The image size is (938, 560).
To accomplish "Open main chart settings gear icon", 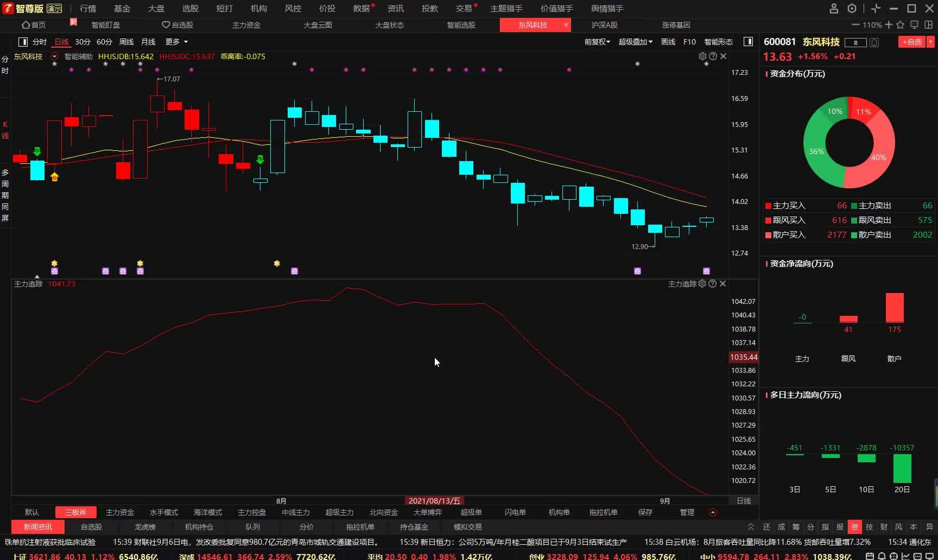I will [702, 56].
